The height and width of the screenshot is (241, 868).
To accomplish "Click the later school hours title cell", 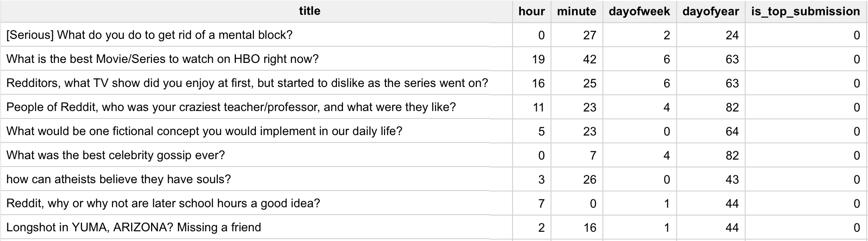I will pos(163,204).
